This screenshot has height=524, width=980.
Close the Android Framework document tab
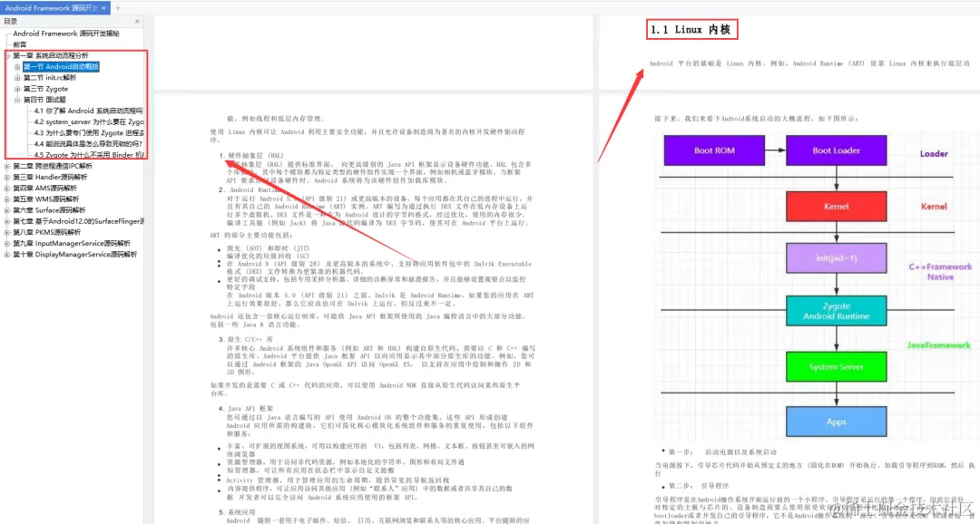(x=103, y=8)
